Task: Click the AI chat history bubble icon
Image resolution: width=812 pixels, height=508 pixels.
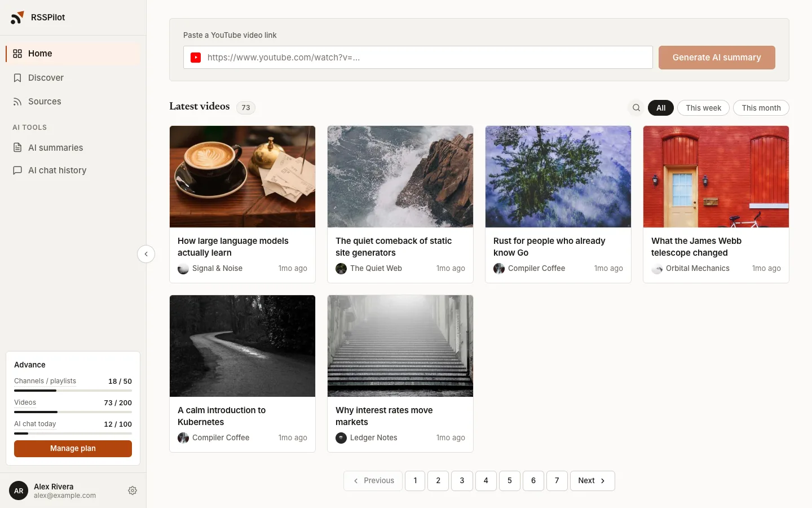Action: click(x=17, y=170)
